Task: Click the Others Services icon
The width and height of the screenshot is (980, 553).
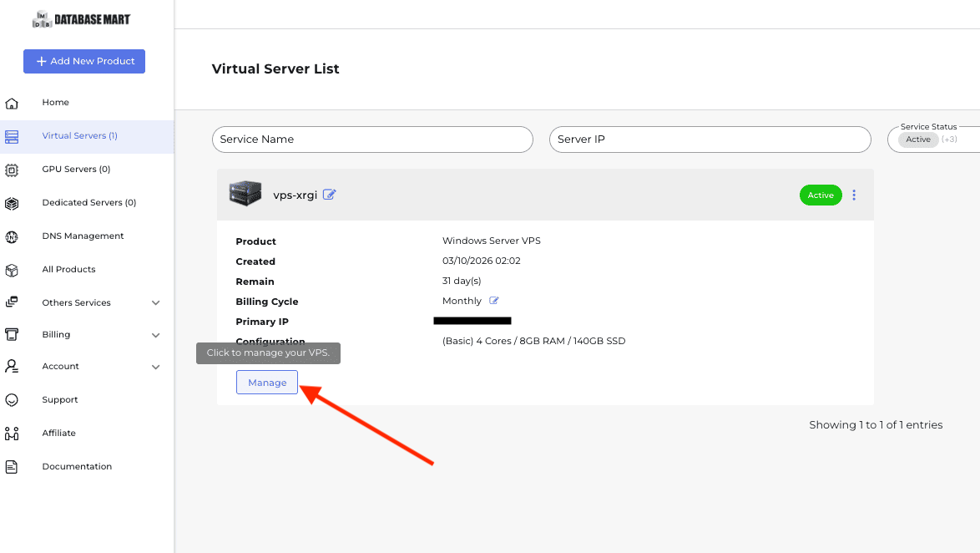Action: click(12, 302)
